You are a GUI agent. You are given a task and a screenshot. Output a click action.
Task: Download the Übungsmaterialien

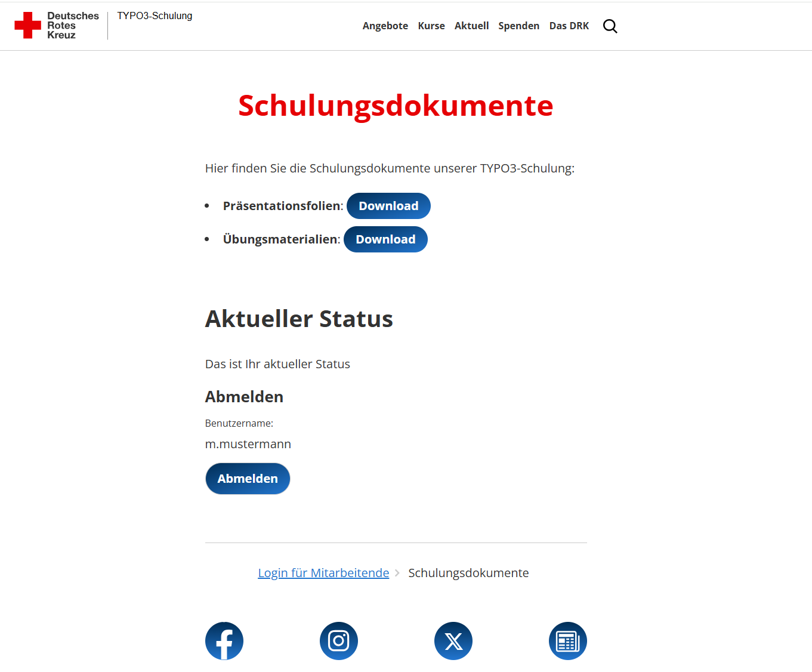(x=385, y=239)
